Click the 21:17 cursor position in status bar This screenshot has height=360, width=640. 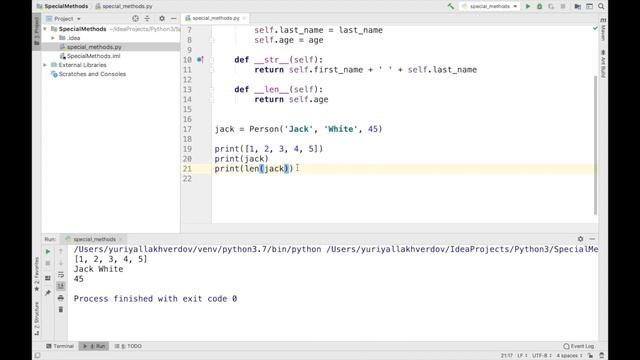coord(507,356)
